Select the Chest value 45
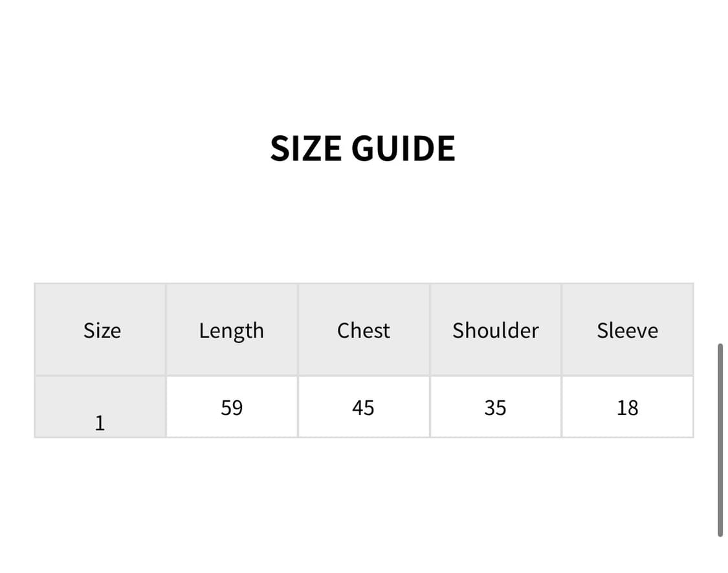Screen dimensions: 728x573 coord(363,408)
